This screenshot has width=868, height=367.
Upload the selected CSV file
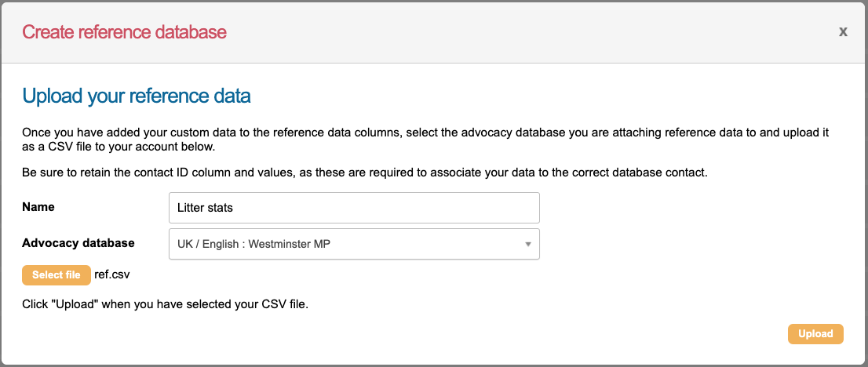click(x=815, y=334)
